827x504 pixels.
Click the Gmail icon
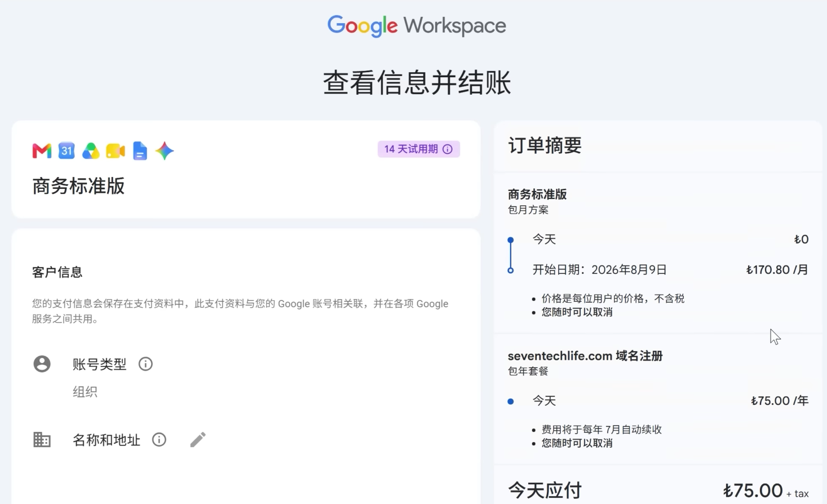[x=42, y=151]
